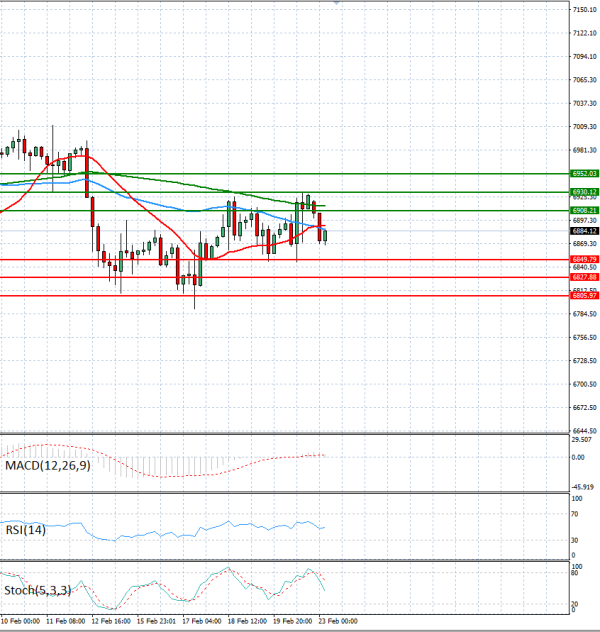Select the 6849.79 red support price tag
The height and width of the screenshot is (632, 600).
click(x=584, y=259)
